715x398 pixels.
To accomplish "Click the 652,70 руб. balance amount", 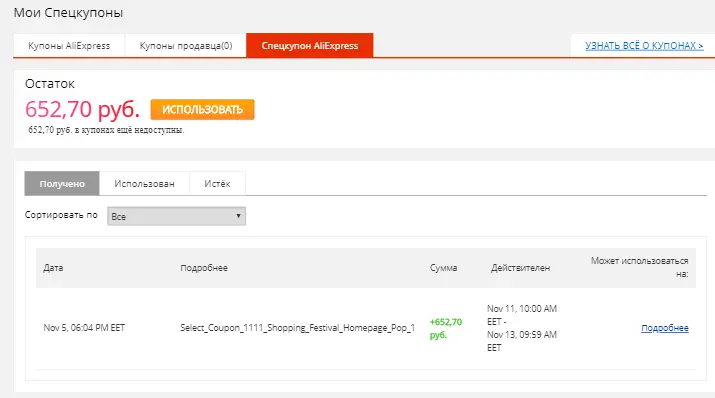I will (82, 109).
